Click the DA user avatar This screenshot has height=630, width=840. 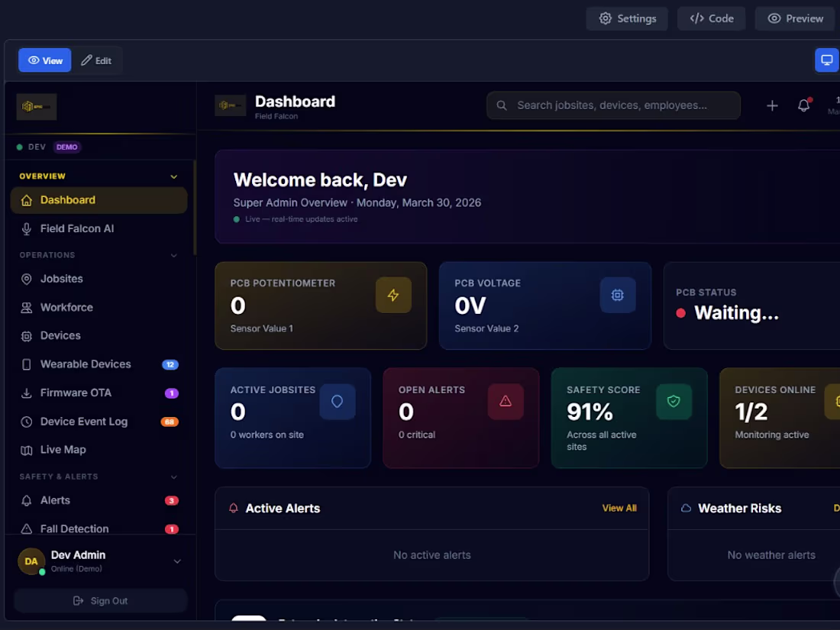[31, 561]
